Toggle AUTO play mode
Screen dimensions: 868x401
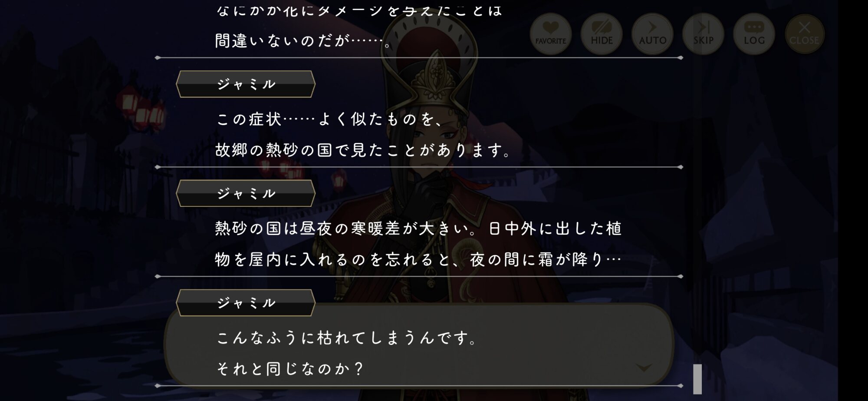(x=652, y=34)
